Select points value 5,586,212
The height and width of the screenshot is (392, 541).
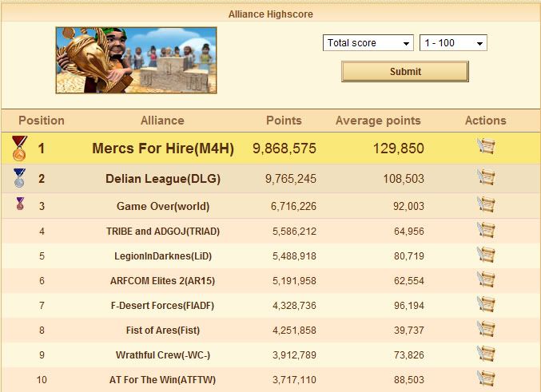coord(294,231)
